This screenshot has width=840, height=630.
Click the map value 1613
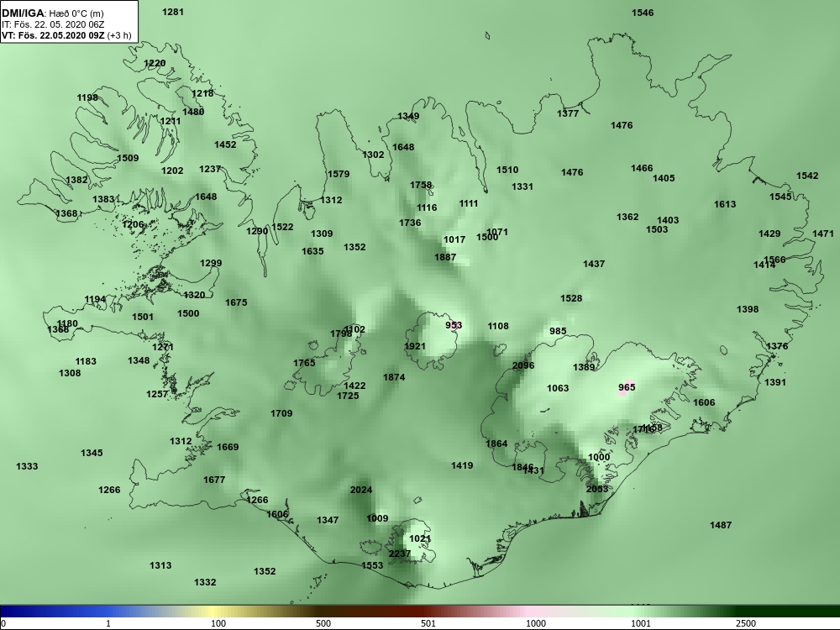724,204
